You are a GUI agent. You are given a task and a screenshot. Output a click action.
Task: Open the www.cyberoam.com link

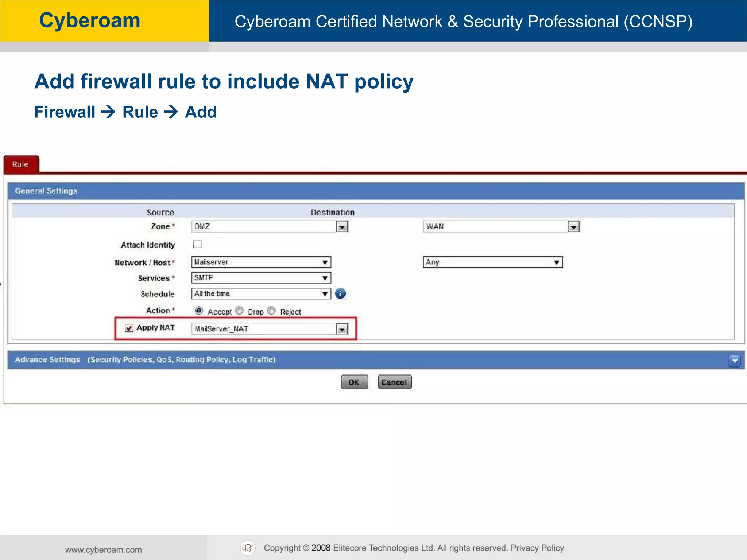(x=104, y=549)
